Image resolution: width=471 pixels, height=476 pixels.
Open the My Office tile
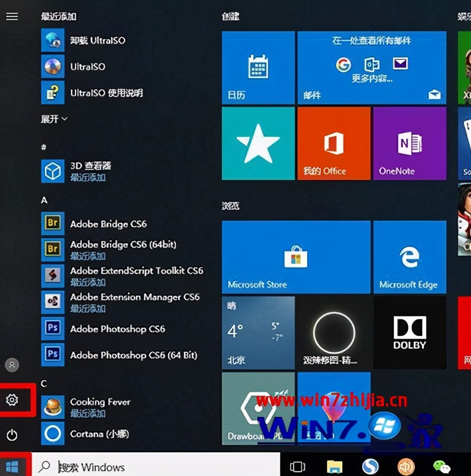coord(334,143)
